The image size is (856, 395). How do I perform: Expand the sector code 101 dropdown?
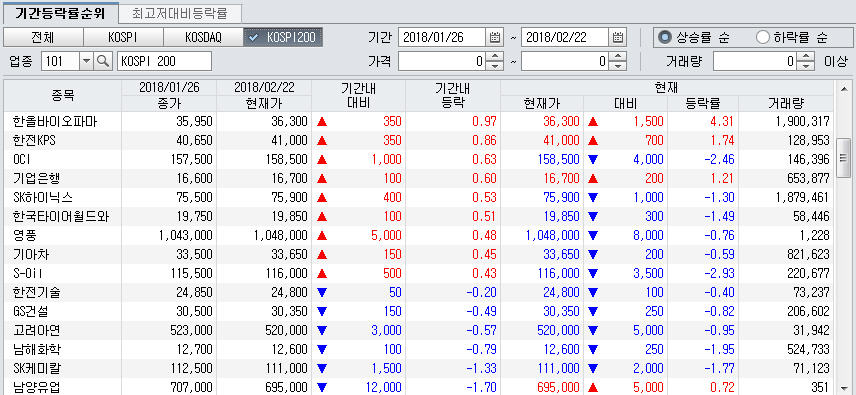87,61
